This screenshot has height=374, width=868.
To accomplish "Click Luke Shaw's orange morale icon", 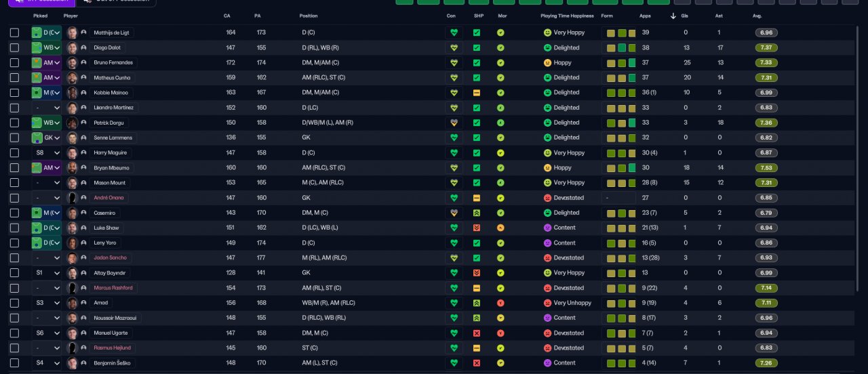I will (500, 228).
